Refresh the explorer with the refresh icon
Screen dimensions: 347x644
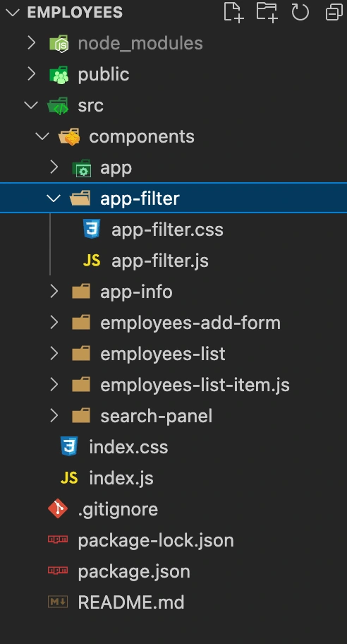pyautogui.click(x=300, y=11)
